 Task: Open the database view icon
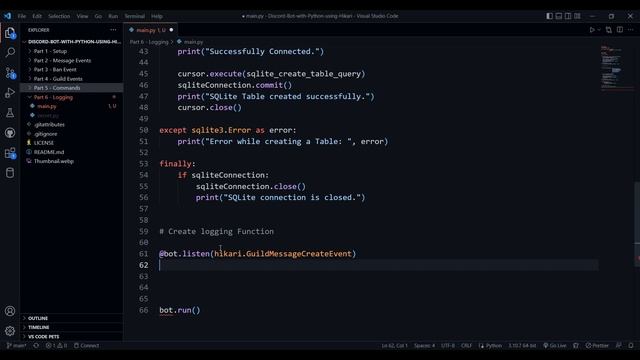pyautogui.click(x=10, y=173)
